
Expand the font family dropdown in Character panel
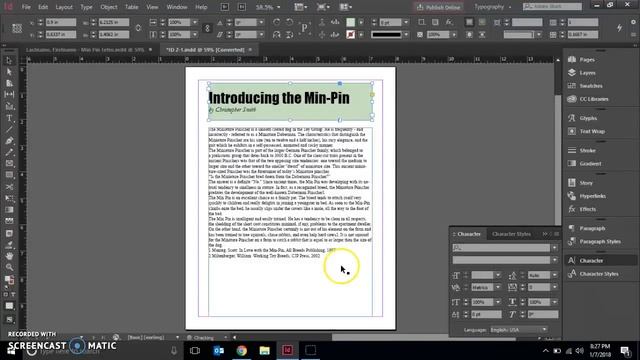tap(554, 248)
